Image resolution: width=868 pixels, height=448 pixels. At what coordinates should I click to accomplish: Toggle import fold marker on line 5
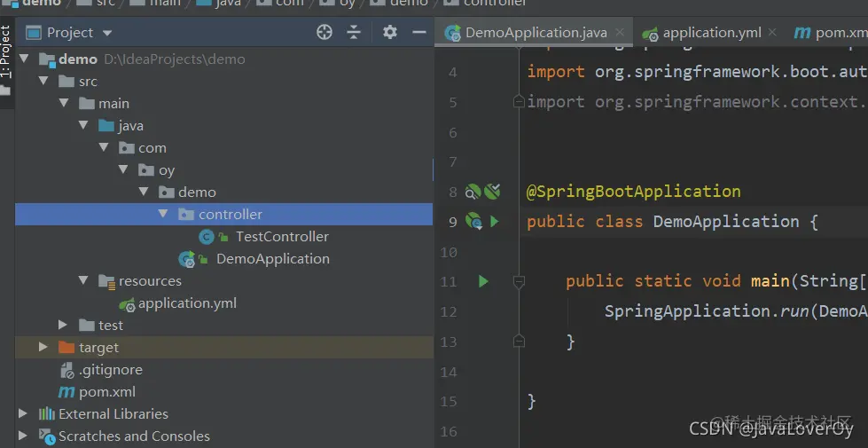tap(519, 102)
